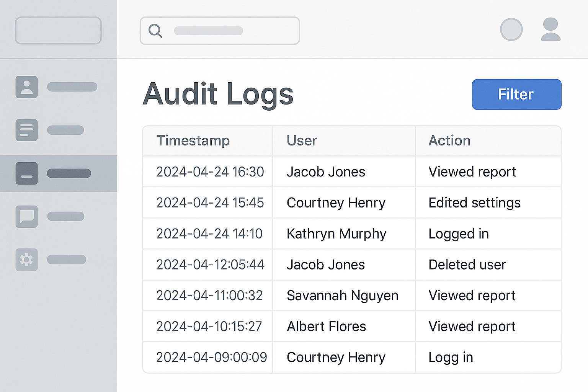Click the magnifying glass search icon
588x392 pixels.
click(x=155, y=31)
